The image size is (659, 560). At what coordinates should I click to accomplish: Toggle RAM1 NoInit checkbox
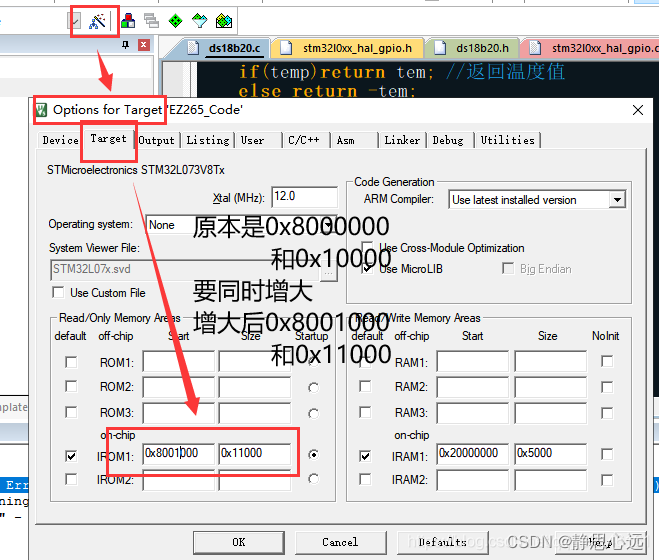point(607,361)
